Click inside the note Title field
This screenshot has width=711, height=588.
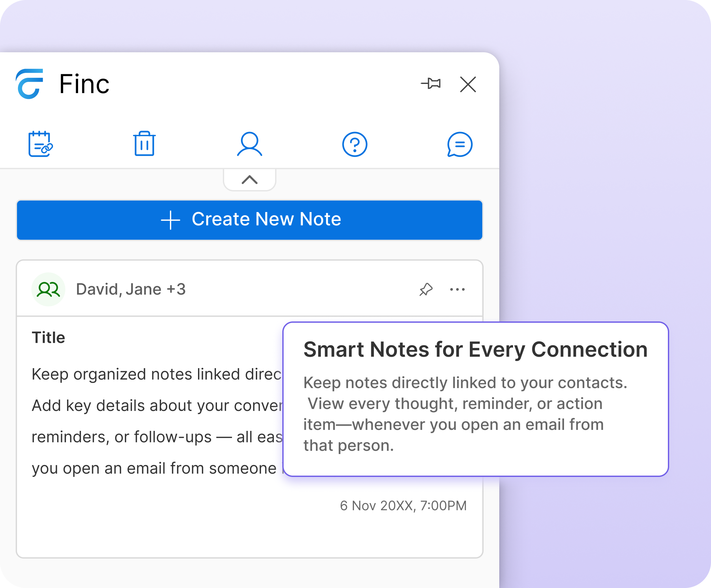49,337
